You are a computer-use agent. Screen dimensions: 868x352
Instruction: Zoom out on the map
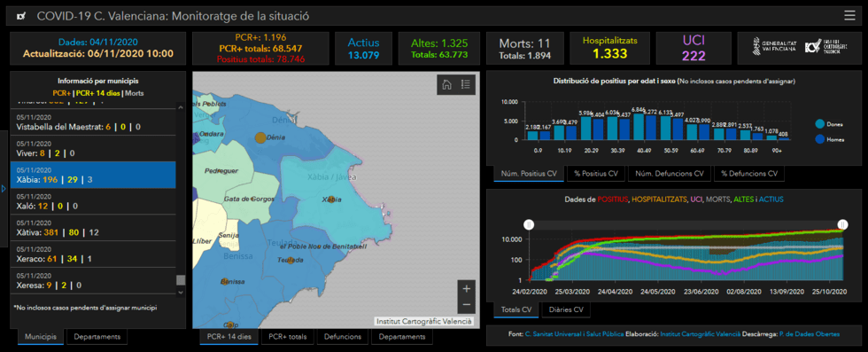click(466, 304)
